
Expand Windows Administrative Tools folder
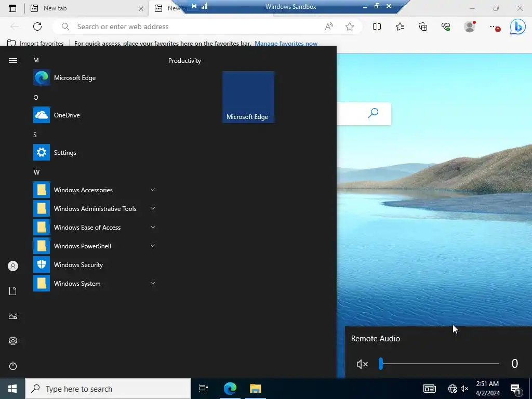coord(95,208)
